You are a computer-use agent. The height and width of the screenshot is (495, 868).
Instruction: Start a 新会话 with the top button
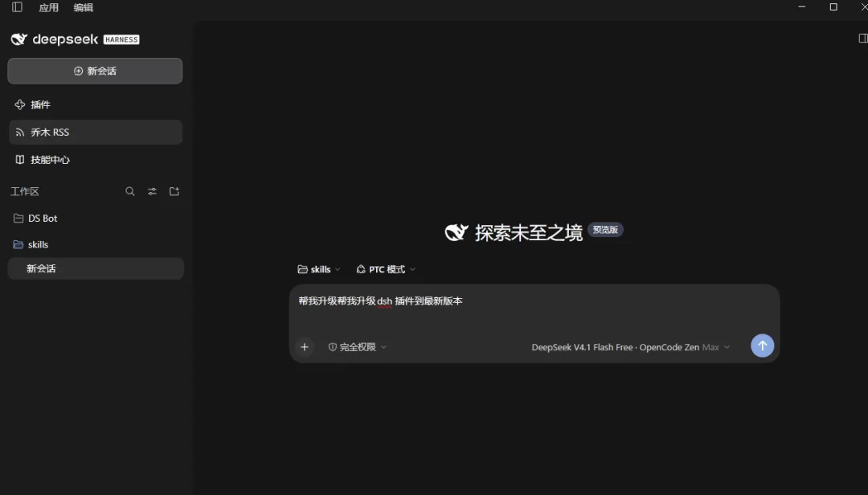point(95,71)
